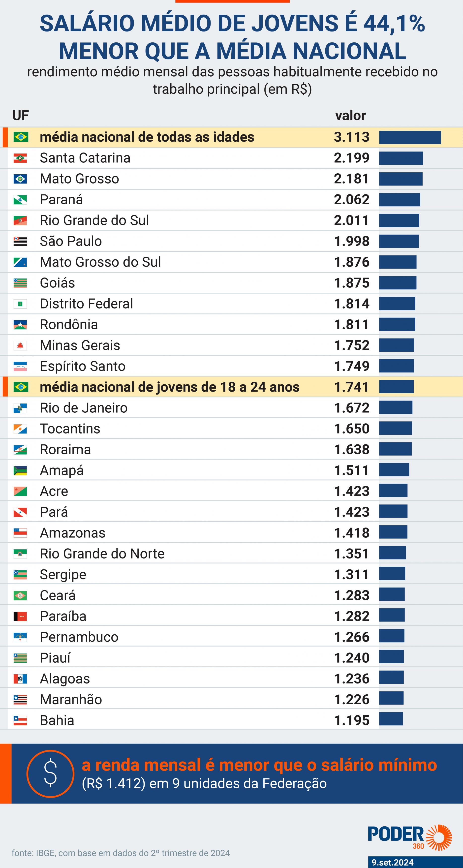463x868 pixels.
Task: Click the Bahia value bar
Action: point(391,719)
